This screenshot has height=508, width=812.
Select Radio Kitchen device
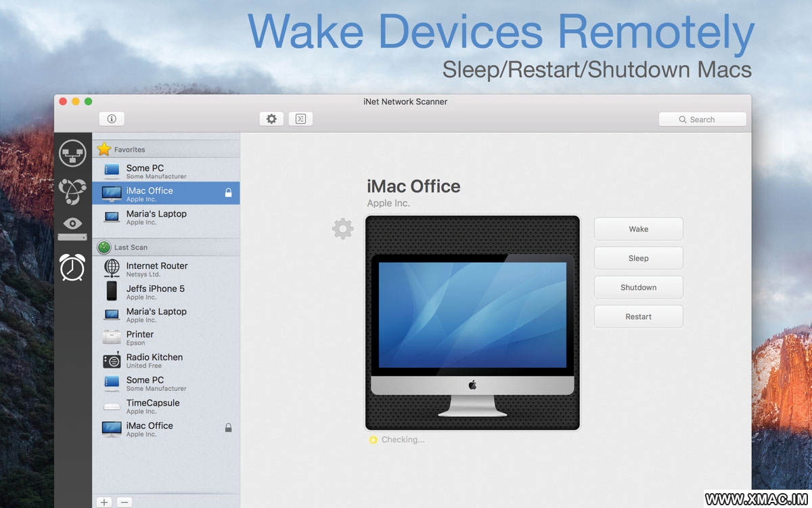[166, 360]
